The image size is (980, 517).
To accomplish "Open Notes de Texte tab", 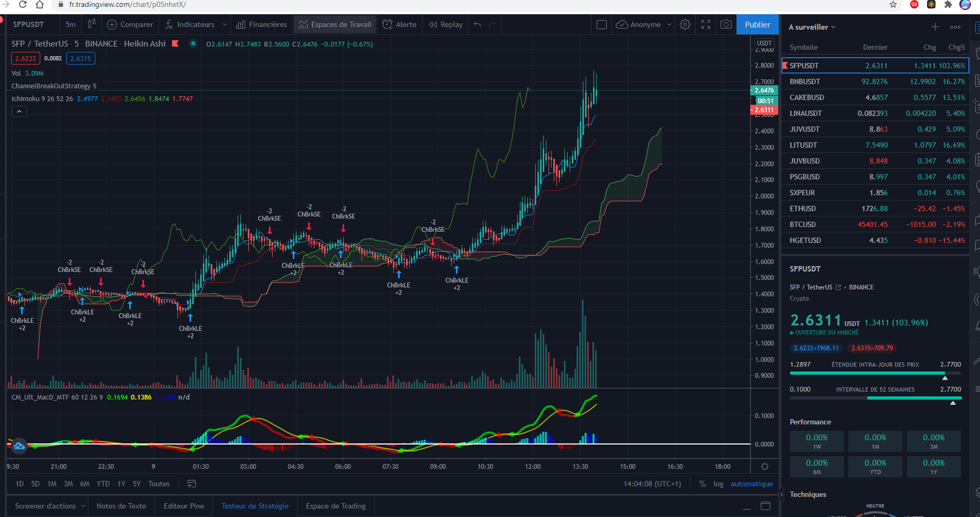I will 121,506.
